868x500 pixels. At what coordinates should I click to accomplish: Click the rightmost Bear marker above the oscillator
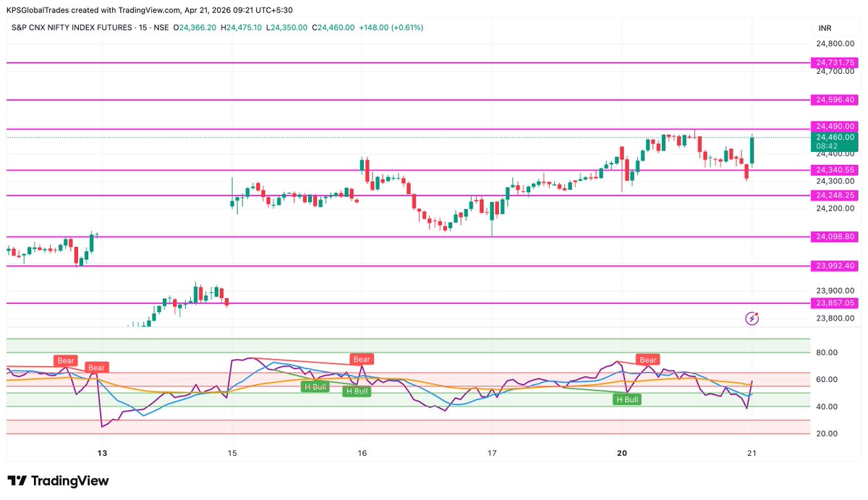[647, 359]
